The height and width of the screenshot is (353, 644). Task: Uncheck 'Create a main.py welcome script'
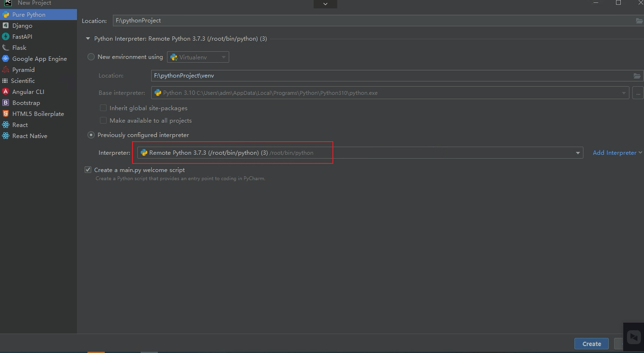point(88,170)
